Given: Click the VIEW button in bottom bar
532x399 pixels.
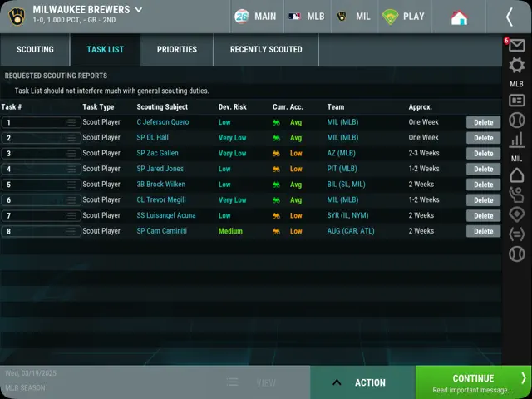Looking at the screenshot, I should 266,382.
